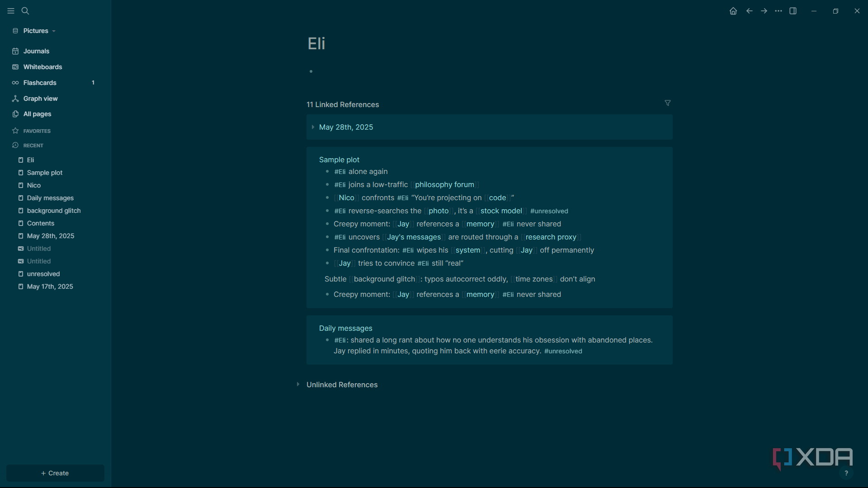Navigate forward with the right arrow
Image resolution: width=868 pixels, height=488 pixels.
pyautogui.click(x=764, y=11)
